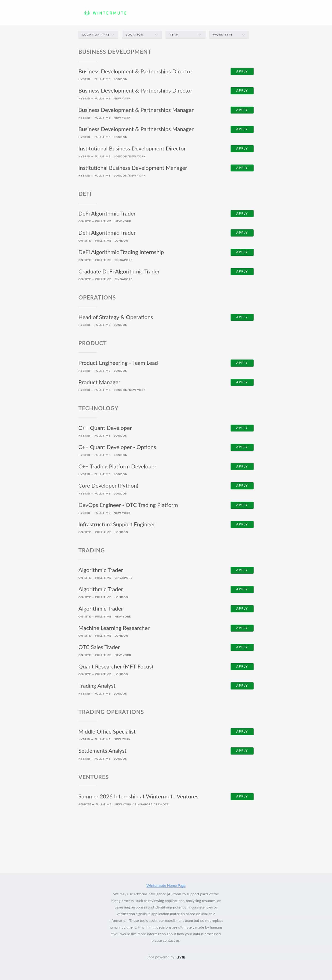This screenshot has height=980, width=332.
Task: Visit the Wintermute Home Page link
Action: pos(166,886)
